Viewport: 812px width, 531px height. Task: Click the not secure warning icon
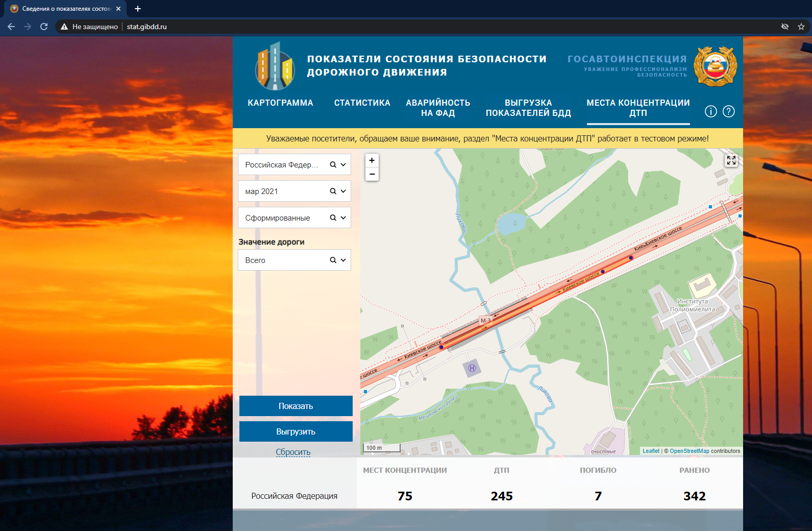pos(64,27)
